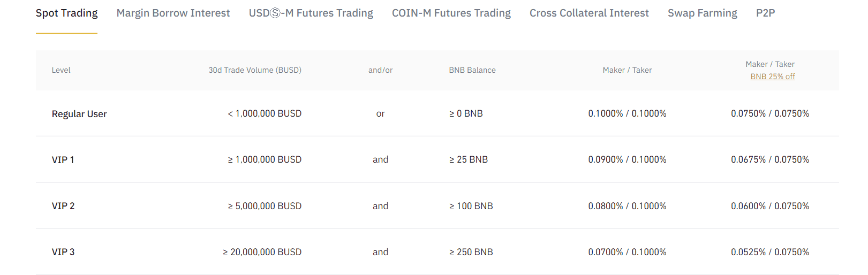This screenshot has height=275, width=868.
Task: Click the 30d Trade Volume (BUSD) header
Action: coord(255,70)
